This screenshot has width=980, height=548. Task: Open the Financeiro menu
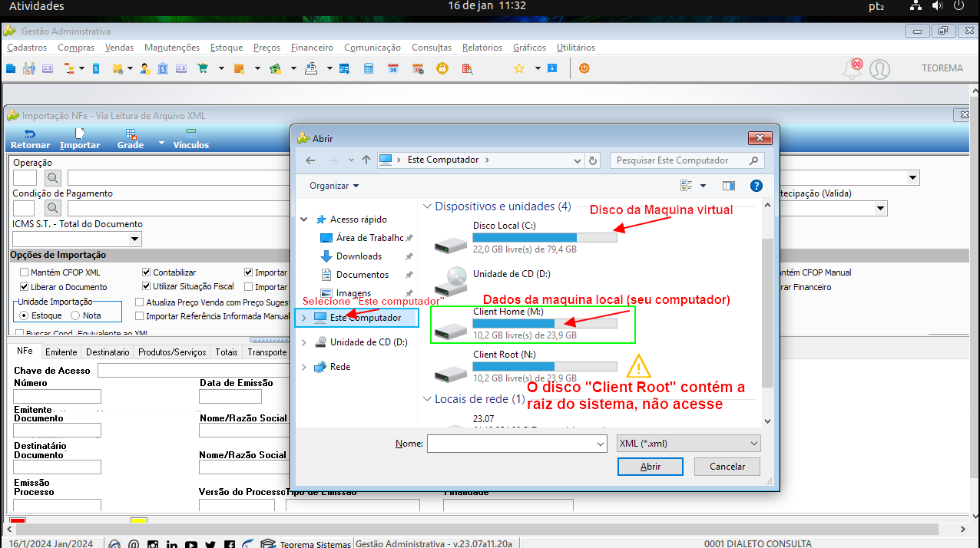point(312,48)
